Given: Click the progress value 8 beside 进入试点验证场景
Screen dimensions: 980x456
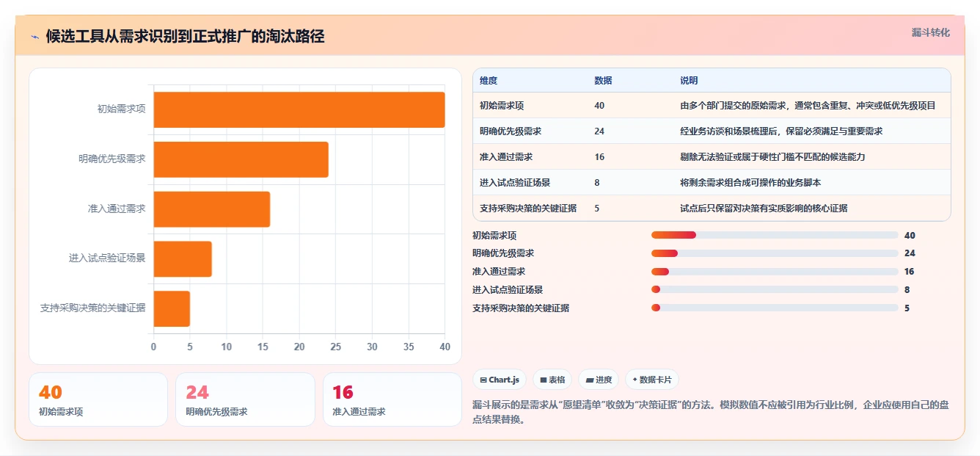Looking at the screenshot, I should click(907, 290).
